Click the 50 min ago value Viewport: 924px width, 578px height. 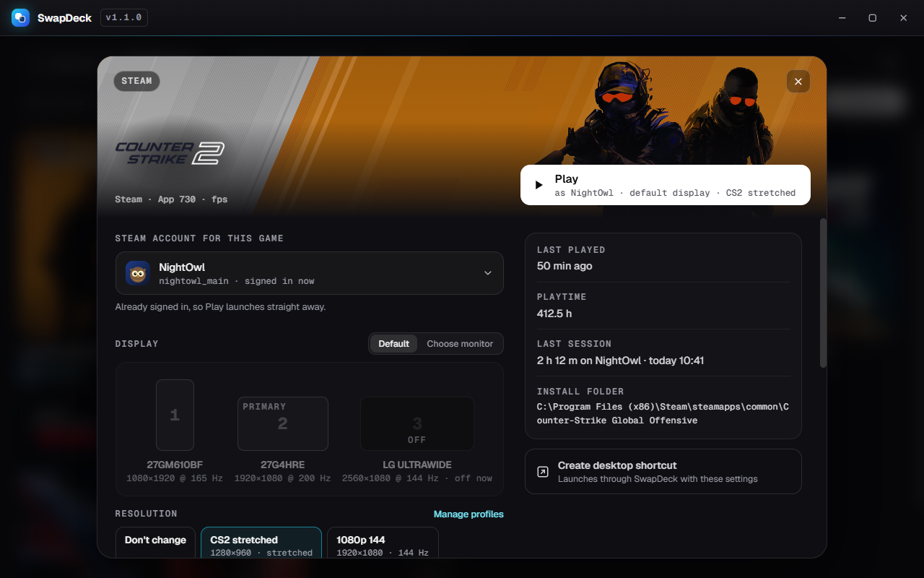tap(565, 266)
